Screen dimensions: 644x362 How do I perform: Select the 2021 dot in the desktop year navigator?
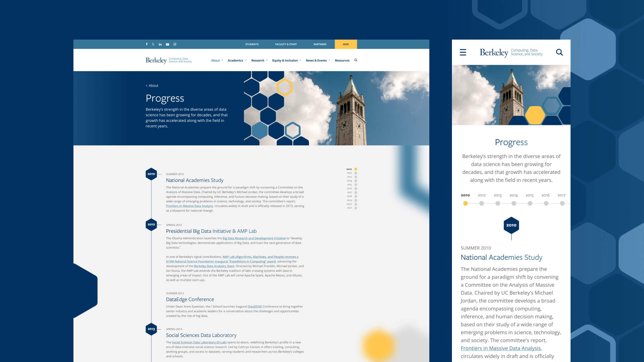(x=356, y=208)
